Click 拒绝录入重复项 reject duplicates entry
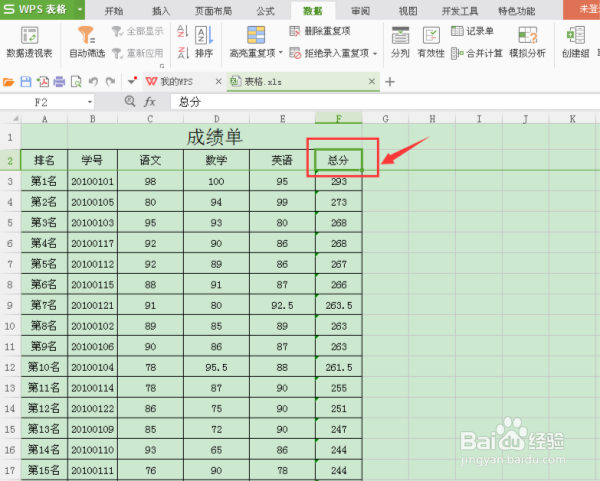The height and width of the screenshot is (481, 600). [x=329, y=53]
